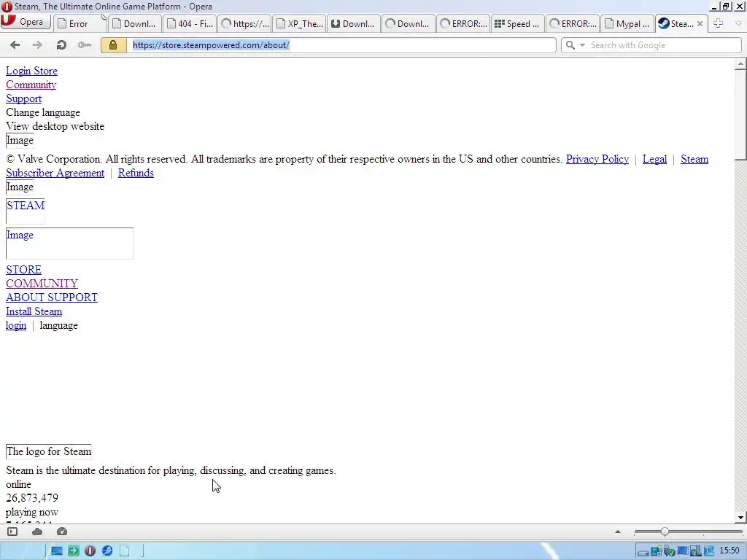Switch to the XP_The... tab
Image resolution: width=747 pixels, height=560 pixels.
pos(299,24)
